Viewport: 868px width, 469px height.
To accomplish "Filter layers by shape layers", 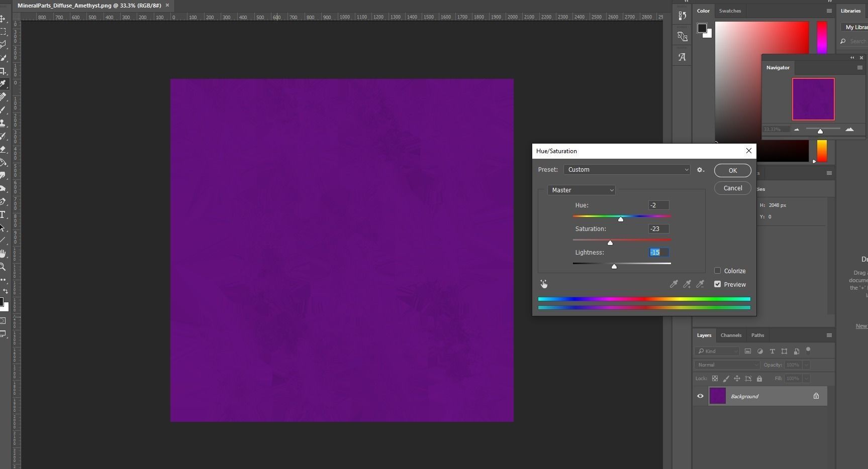I will 784,351.
